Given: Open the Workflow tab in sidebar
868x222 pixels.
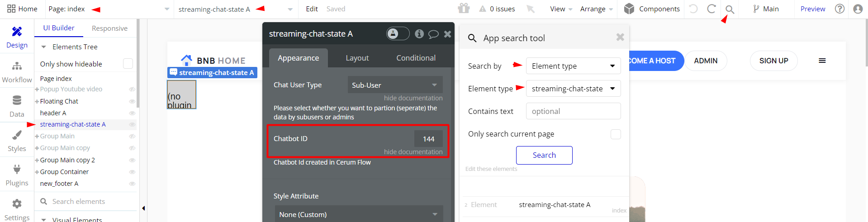Looking at the screenshot, I should (x=17, y=72).
